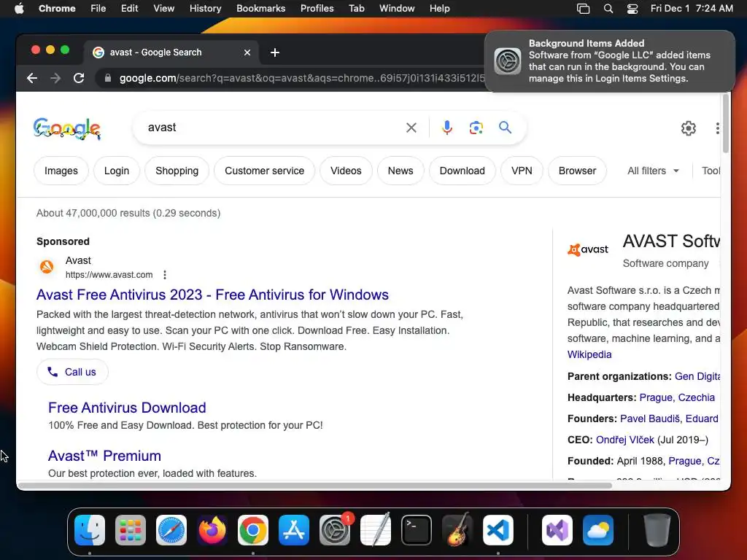Launch Firefox from the Dock
The width and height of the screenshot is (747, 560).
tap(212, 530)
